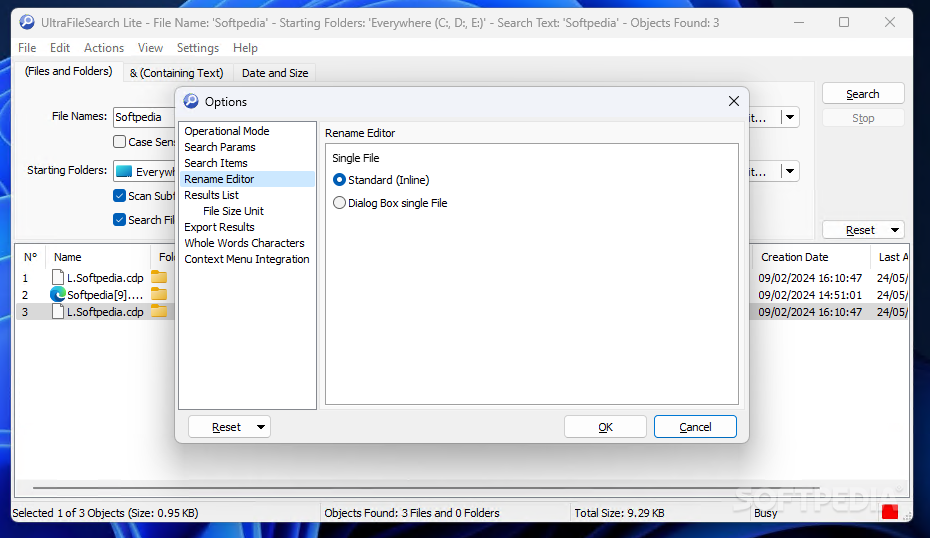Open the View menu

(x=150, y=47)
